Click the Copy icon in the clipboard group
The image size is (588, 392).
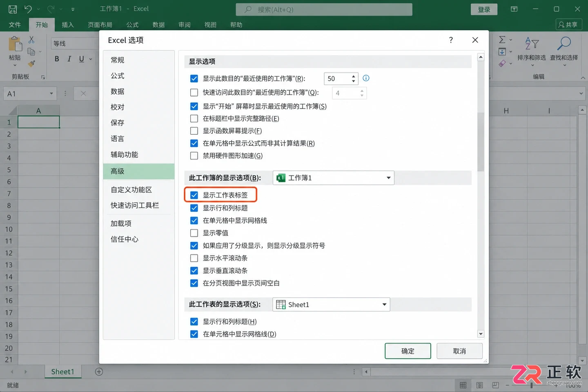[31, 51]
